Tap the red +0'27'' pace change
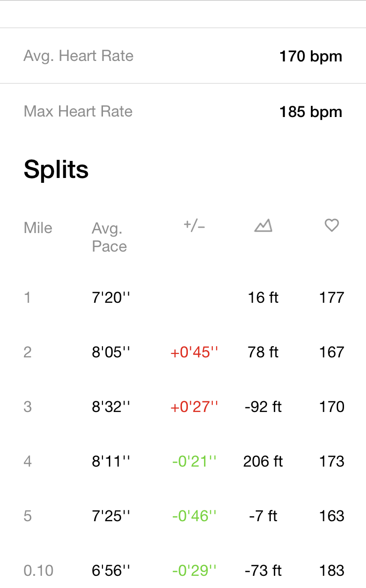Screen dimensions: 366x588 tap(194, 407)
